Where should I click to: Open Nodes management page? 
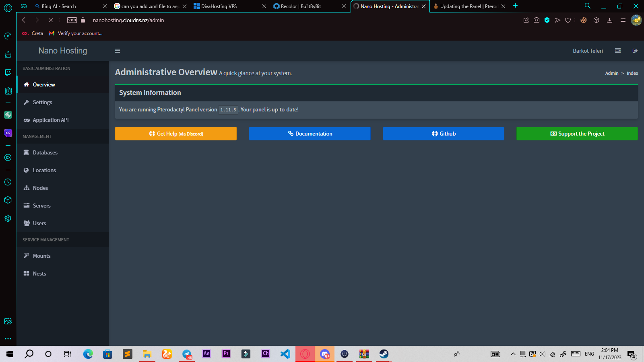point(63,188)
